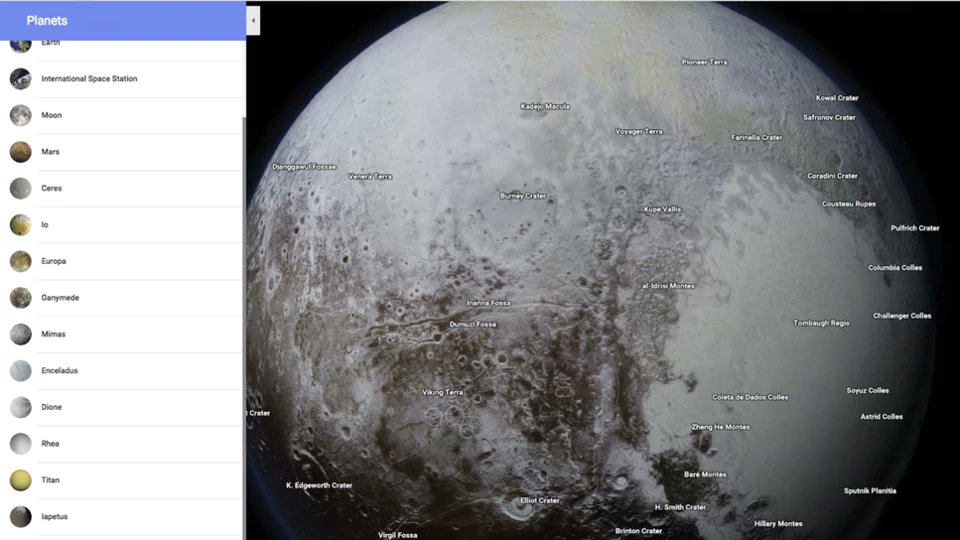Select Ceres label in the list
This screenshot has width=960, height=540.
[51, 188]
